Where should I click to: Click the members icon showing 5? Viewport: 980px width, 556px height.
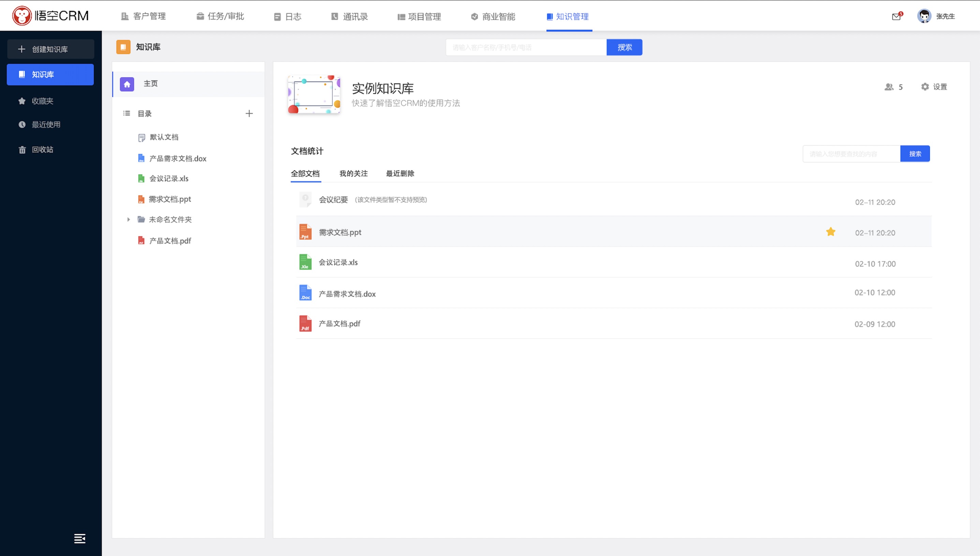[889, 87]
